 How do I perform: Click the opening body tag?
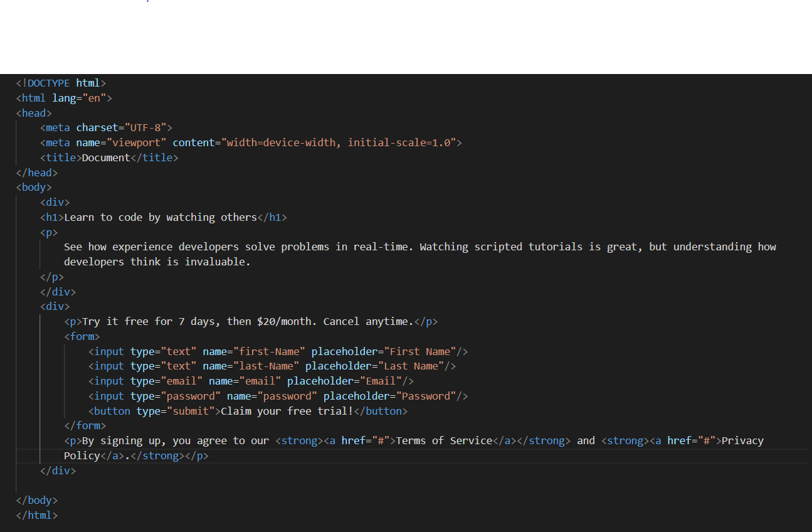pos(34,188)
